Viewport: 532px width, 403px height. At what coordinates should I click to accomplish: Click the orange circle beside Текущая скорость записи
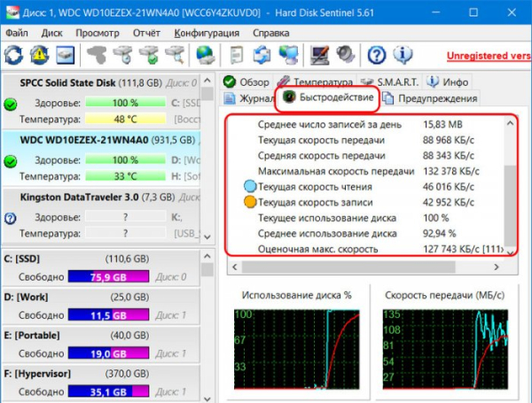[x=249, y=203]
